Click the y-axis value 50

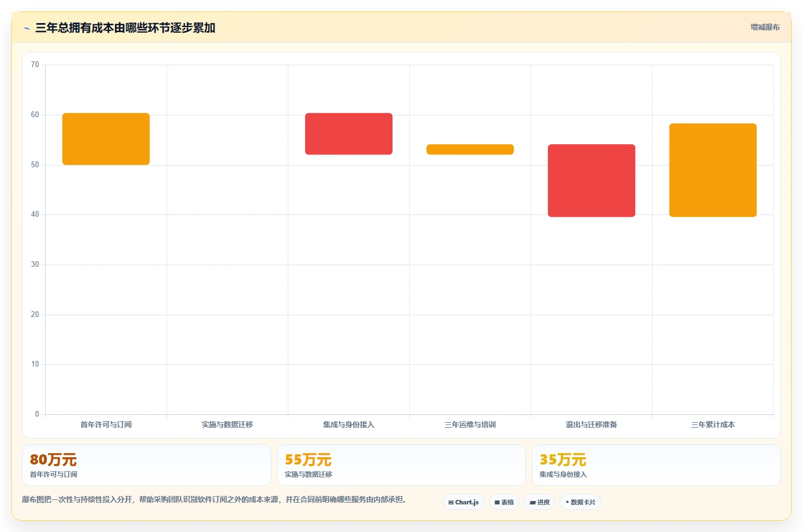35,165
